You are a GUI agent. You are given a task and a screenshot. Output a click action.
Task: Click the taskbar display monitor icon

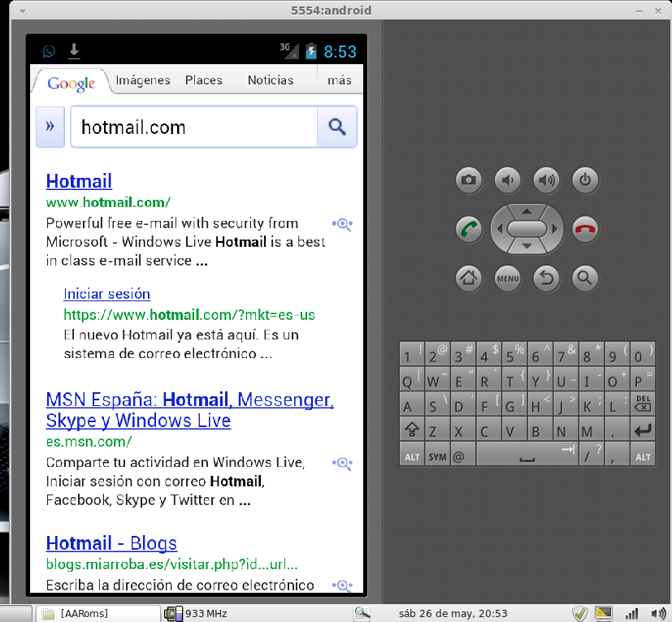point(604,613)
